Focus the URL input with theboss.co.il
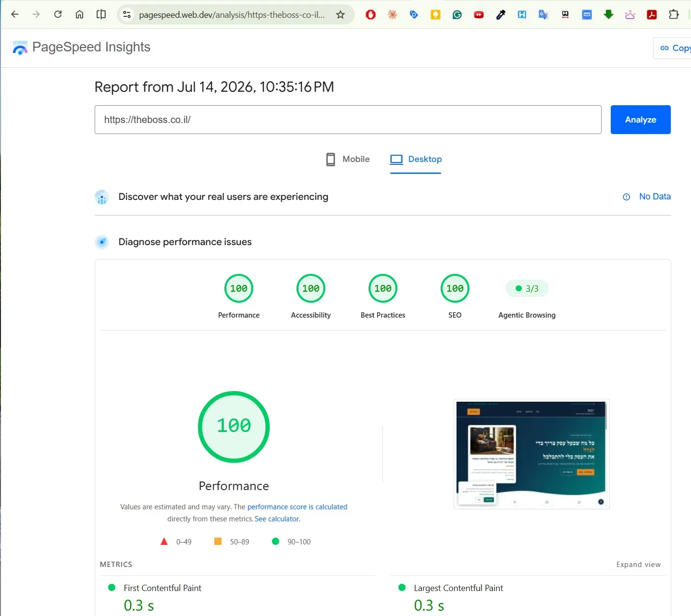691x616 pixels. click(x=348, y=120)
